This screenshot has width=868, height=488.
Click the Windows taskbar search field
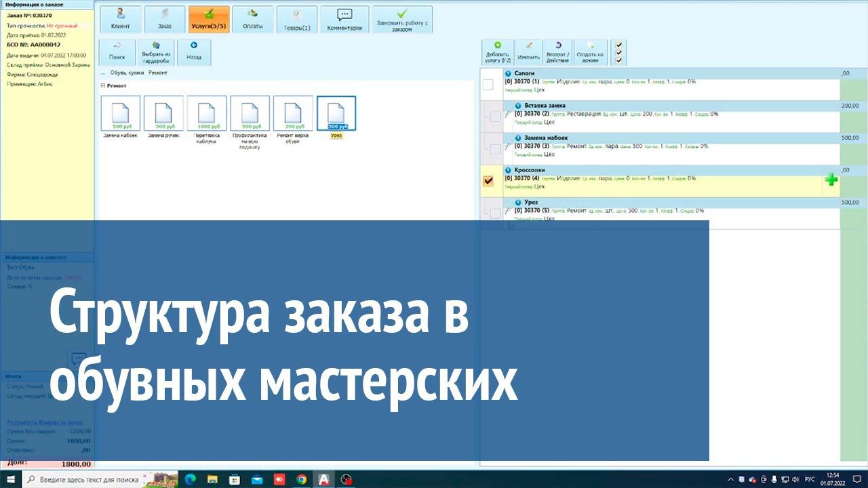100,479
